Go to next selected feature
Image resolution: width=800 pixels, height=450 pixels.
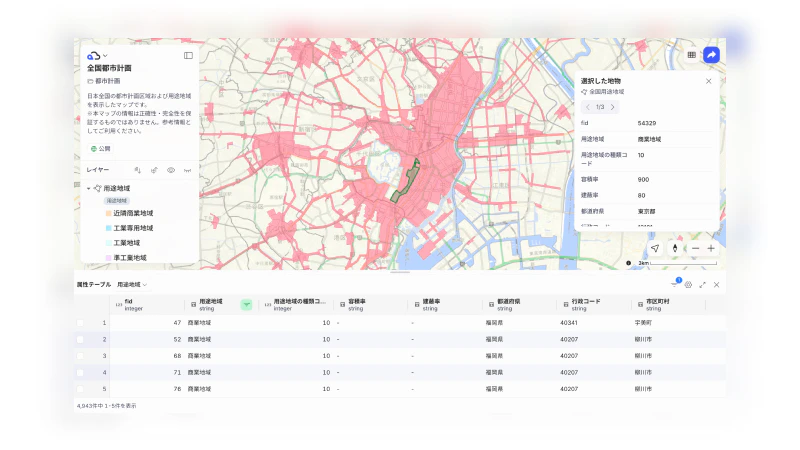[613, 107]
